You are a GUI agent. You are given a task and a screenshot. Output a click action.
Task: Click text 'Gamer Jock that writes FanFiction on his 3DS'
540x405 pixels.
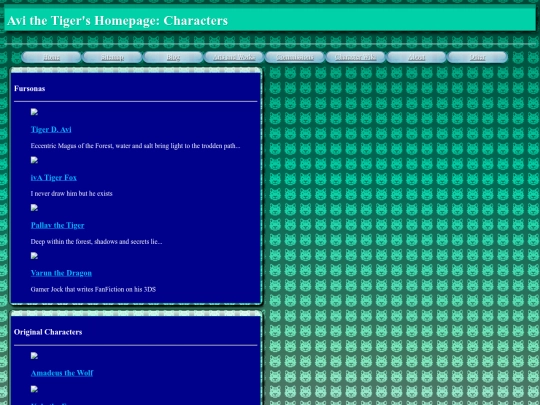(x=93, y=289)
